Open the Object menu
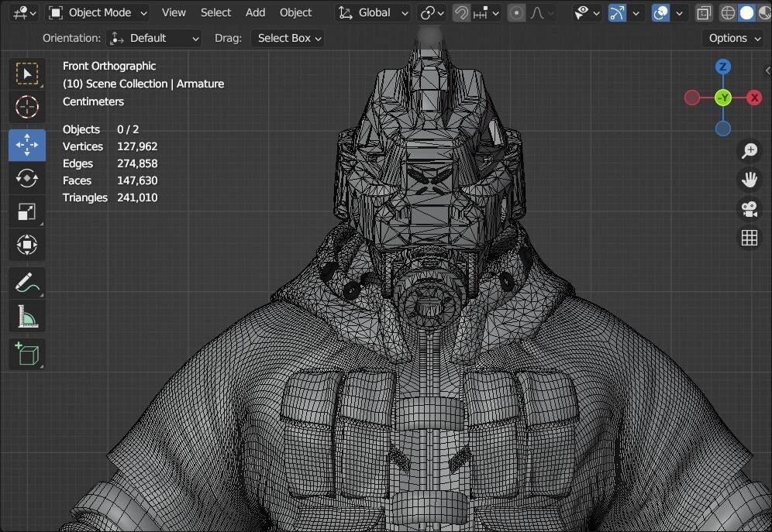Image resolution: width=772 pixels, height=532 pixels. [295, 13]
